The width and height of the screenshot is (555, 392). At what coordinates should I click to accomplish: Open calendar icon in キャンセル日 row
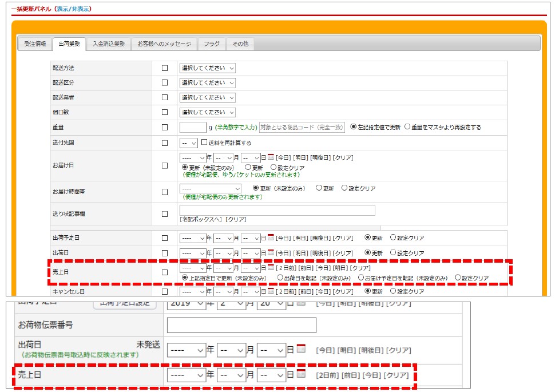click(x=271, y=291)
